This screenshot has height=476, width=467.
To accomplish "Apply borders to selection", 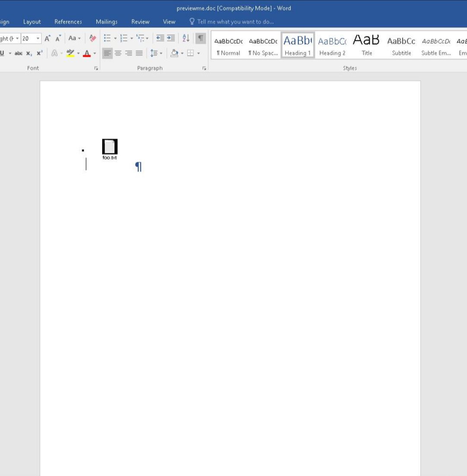I will click(190, 54).
